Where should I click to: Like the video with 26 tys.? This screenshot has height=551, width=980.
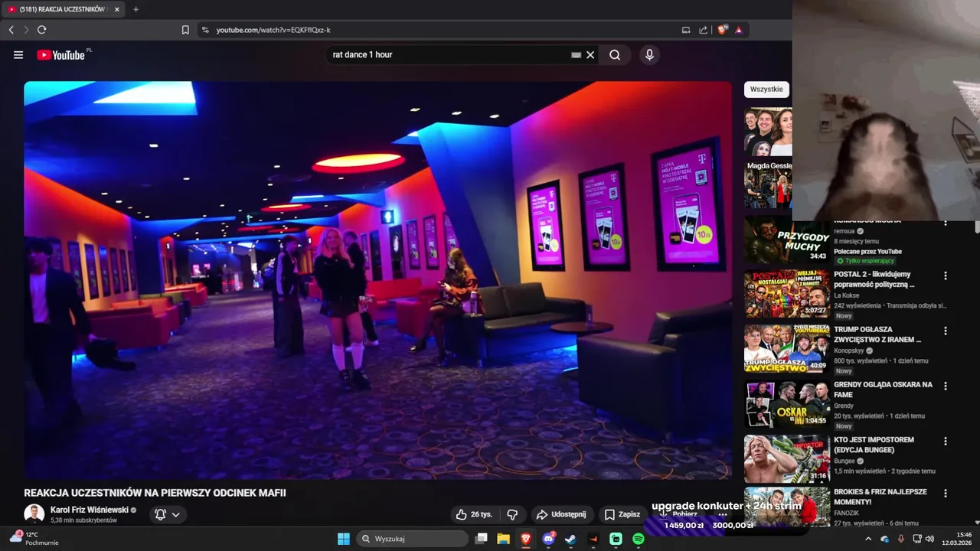474,514
